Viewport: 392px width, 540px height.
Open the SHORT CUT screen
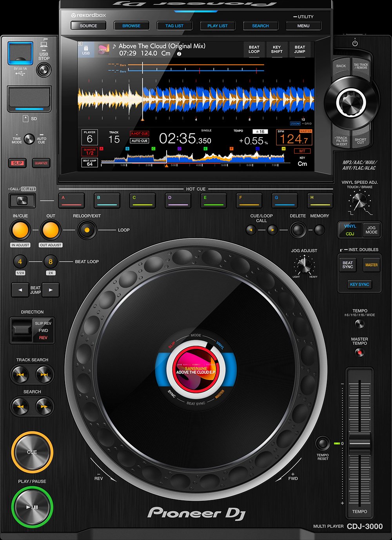[361, 140]
